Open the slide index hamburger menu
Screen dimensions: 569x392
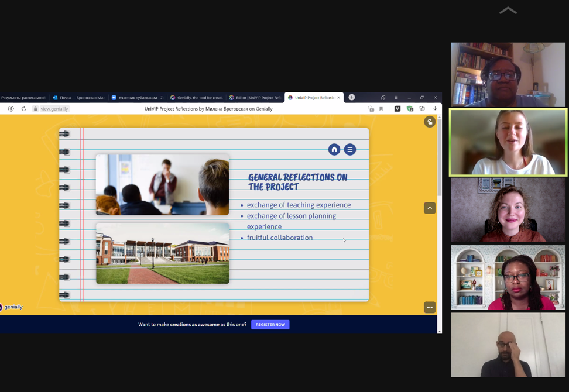point(350,149)
